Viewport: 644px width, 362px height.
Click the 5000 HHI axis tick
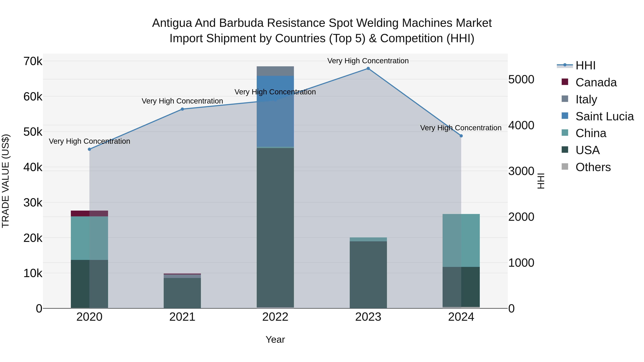pos(521,79)
